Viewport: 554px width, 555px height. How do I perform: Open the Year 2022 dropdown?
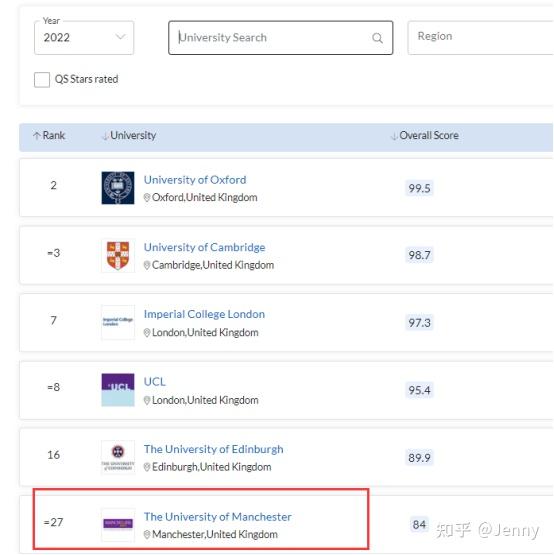point(84,38)
